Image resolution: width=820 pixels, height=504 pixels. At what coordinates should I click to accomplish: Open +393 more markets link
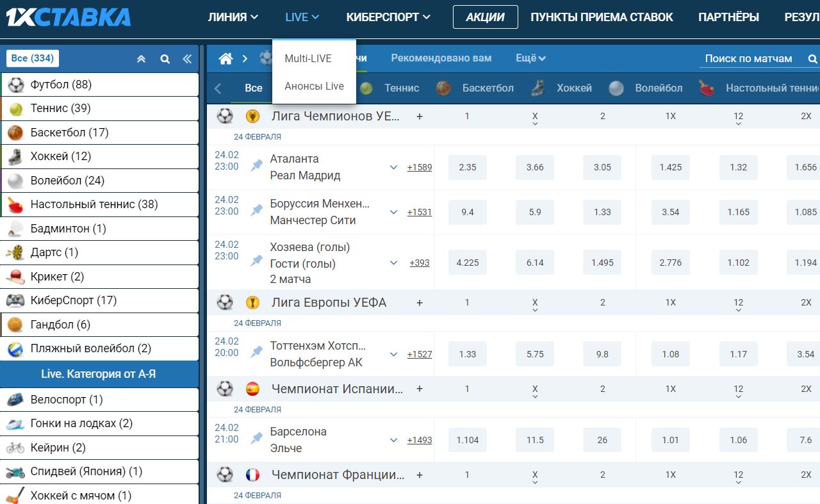tap(420, 263)
